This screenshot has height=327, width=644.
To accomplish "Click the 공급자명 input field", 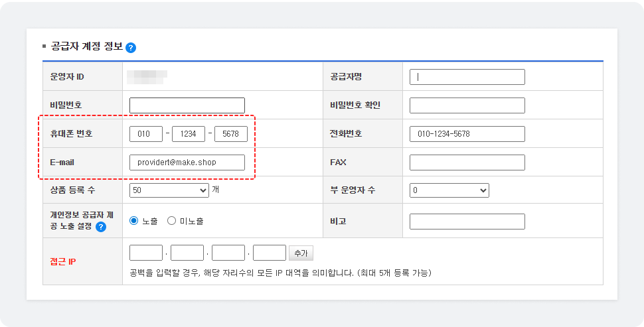I will pyautogui.click(x=467, y=77).
